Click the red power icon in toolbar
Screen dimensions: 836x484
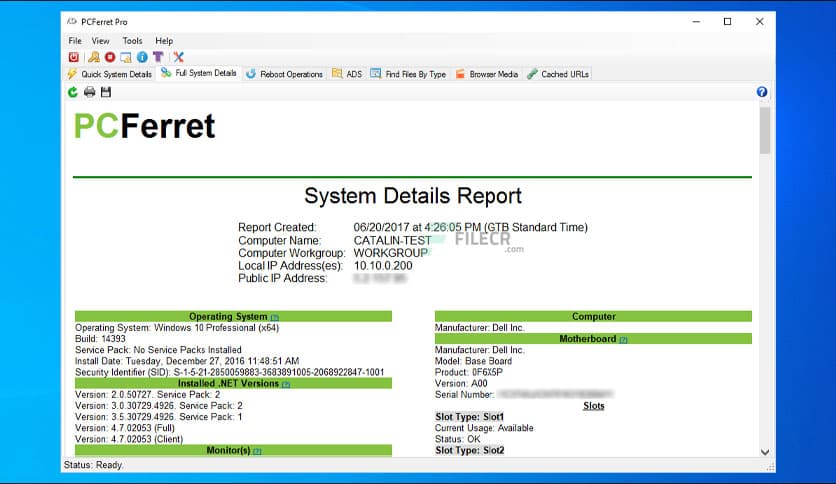coord(74,57)
